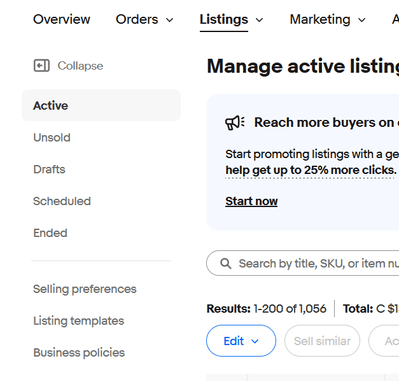Image resolution: width=399 pixels, height=381 pixels.
Task: Expand the Marketing menu chevron
Action: (x=362, y=20)
